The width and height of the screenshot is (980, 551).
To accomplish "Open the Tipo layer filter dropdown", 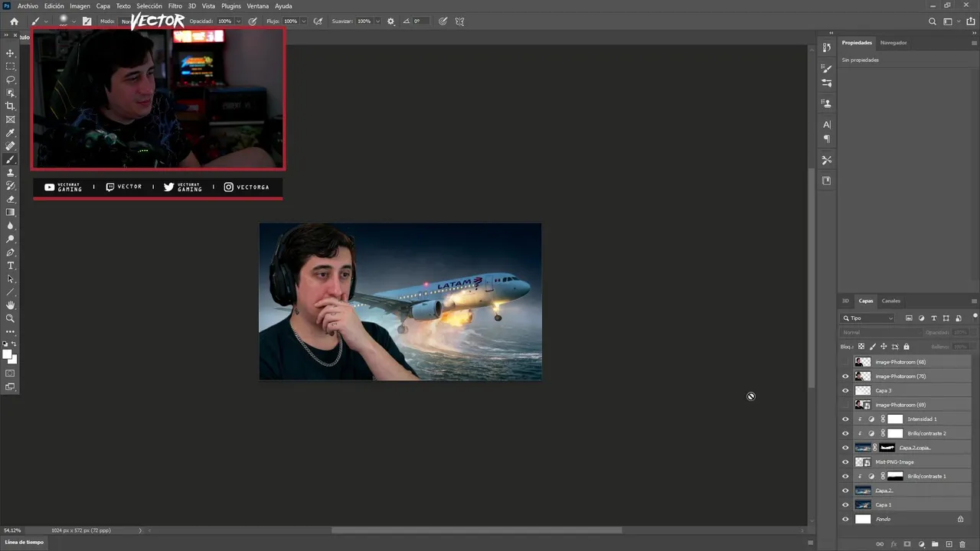I will (x=868, y=318).
